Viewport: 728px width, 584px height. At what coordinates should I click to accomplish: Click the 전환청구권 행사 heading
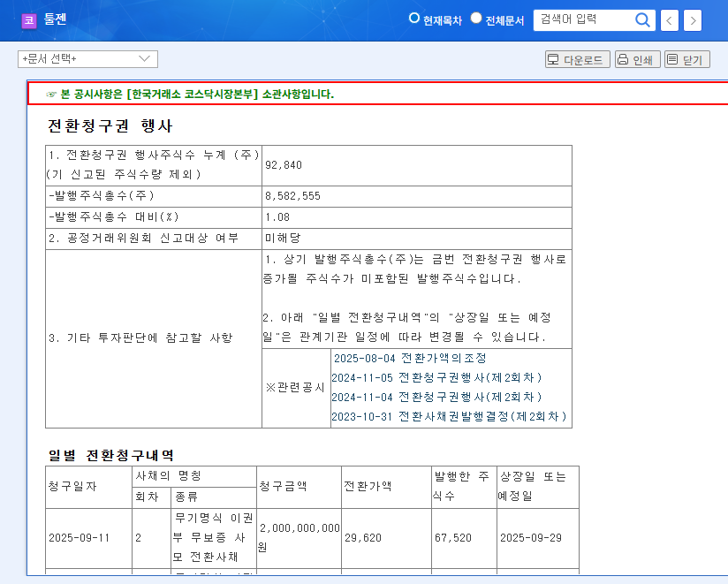tap(110, 125)
